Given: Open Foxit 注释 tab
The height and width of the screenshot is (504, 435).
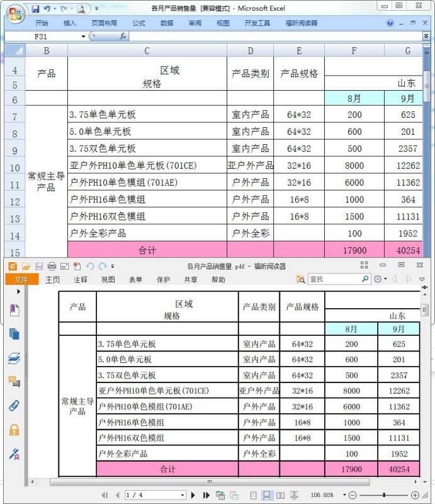Looking at the screenshot, I should tap(81, 280).
